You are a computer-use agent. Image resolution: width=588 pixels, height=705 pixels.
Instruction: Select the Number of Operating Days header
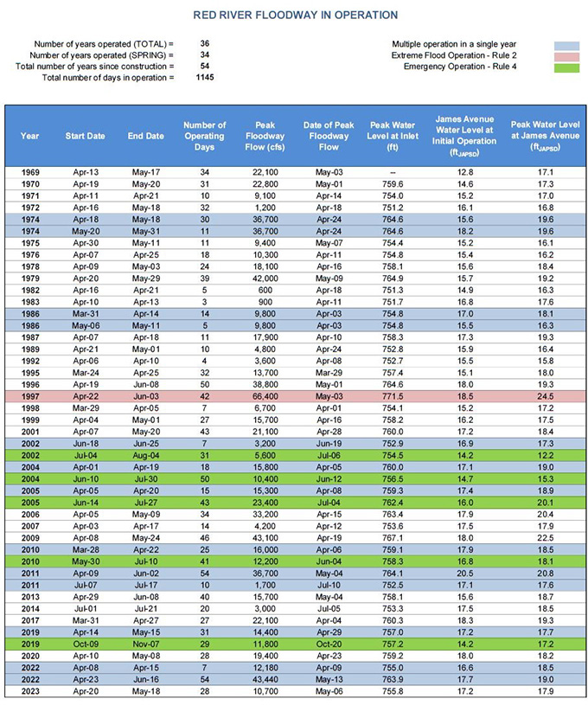point(205,136)
